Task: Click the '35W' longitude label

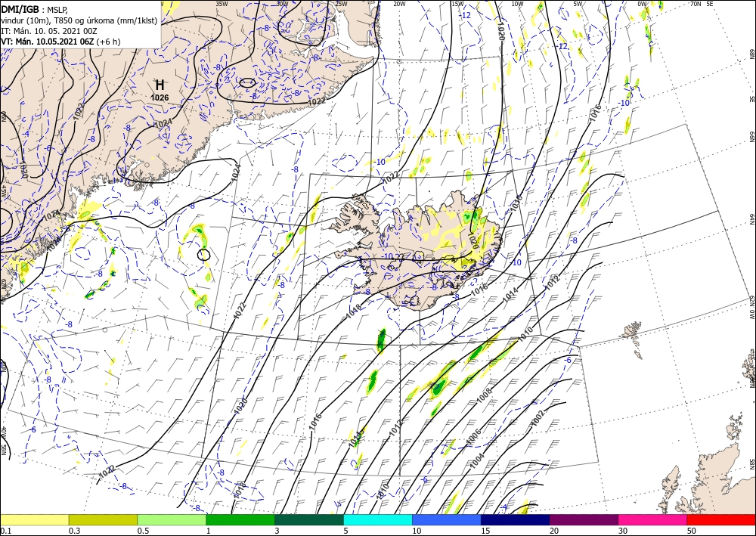Action: (222, 4)
